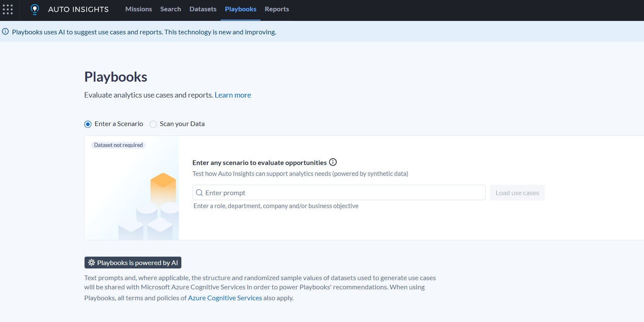
Task: Select the Playbooks tab
Action: (240, 9)
